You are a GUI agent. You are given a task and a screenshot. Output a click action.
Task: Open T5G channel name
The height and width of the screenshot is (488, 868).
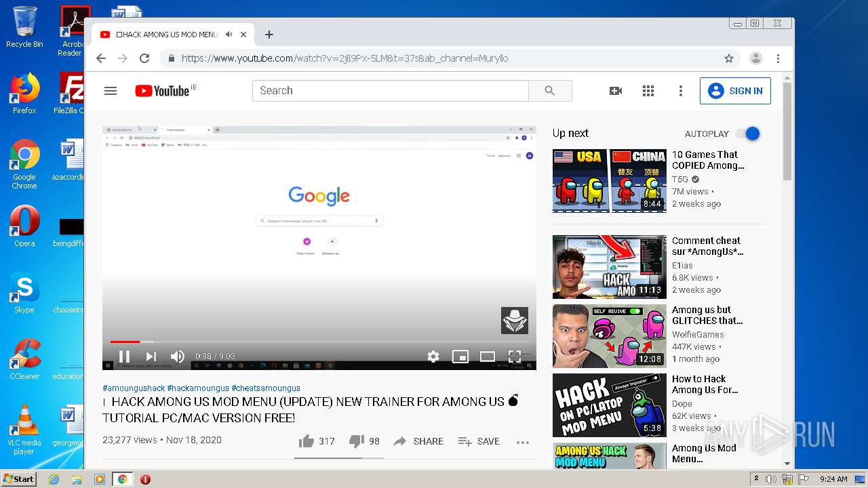(680, 180)
